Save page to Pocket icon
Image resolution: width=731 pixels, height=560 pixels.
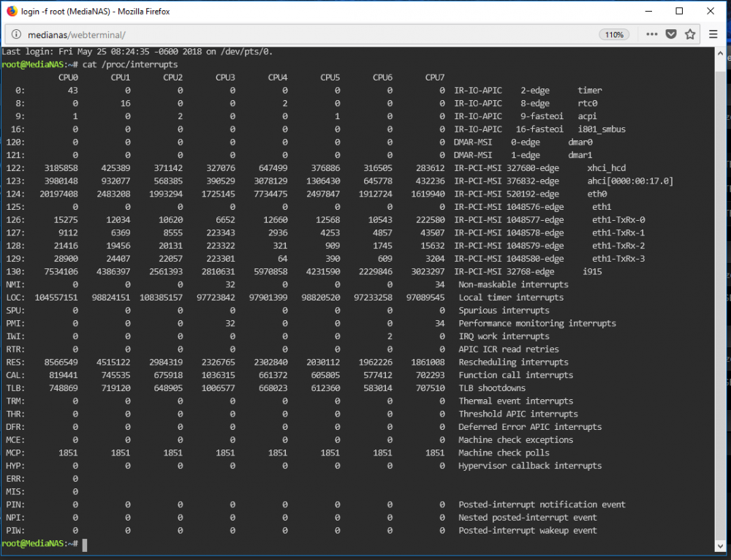(671, 34)
